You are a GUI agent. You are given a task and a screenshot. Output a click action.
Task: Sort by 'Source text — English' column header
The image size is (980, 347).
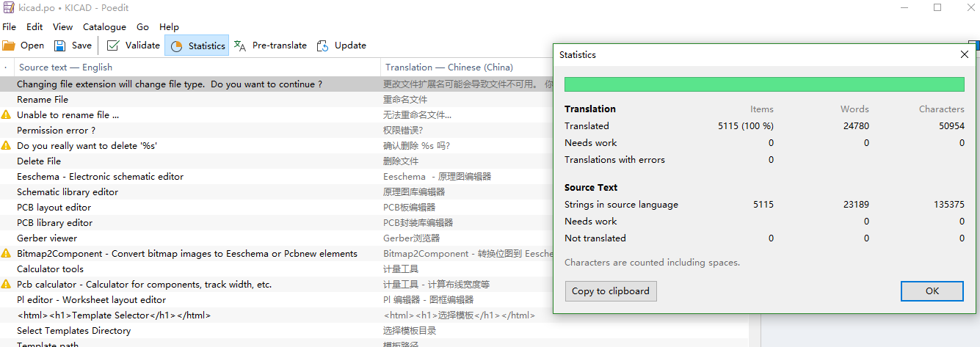point(66,67)
